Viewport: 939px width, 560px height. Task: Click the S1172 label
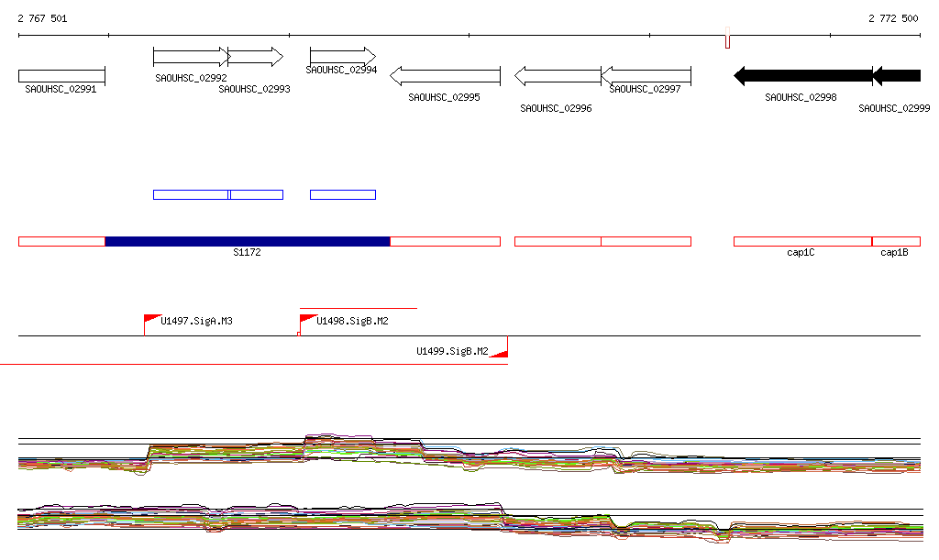coord(247,252)
